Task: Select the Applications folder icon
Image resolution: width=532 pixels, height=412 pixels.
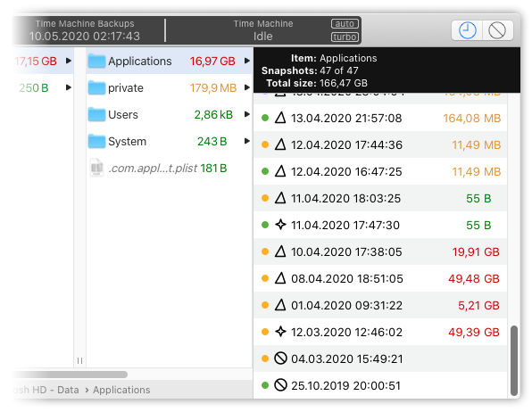Action: coord(96,61)
